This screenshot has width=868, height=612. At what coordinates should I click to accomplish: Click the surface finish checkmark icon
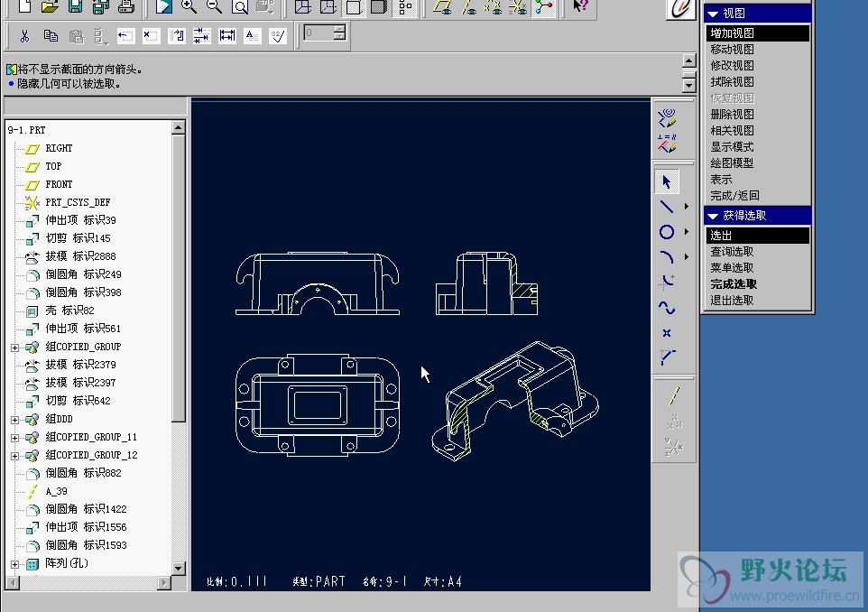[x=277, y=36]
